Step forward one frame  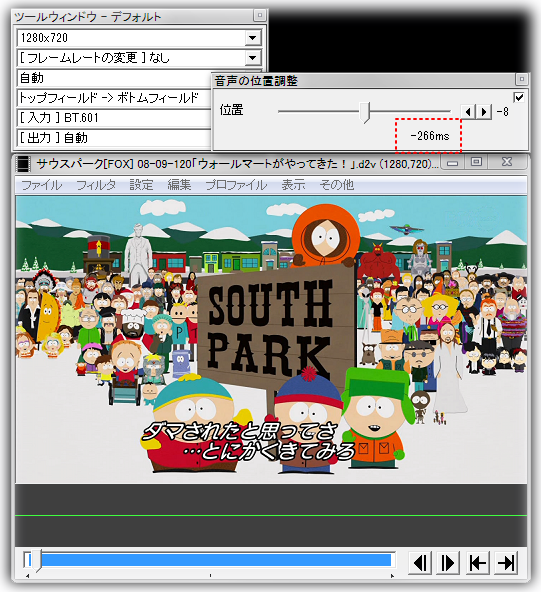[x=448, y=563]
